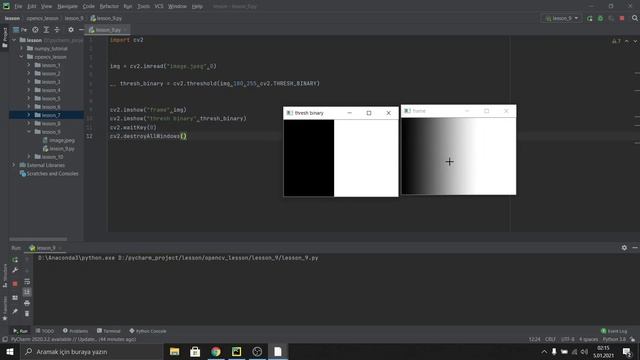Select the lesson_9.py editor tab
The height and width of the screenshot is (360, 640).
coord(107,30)
